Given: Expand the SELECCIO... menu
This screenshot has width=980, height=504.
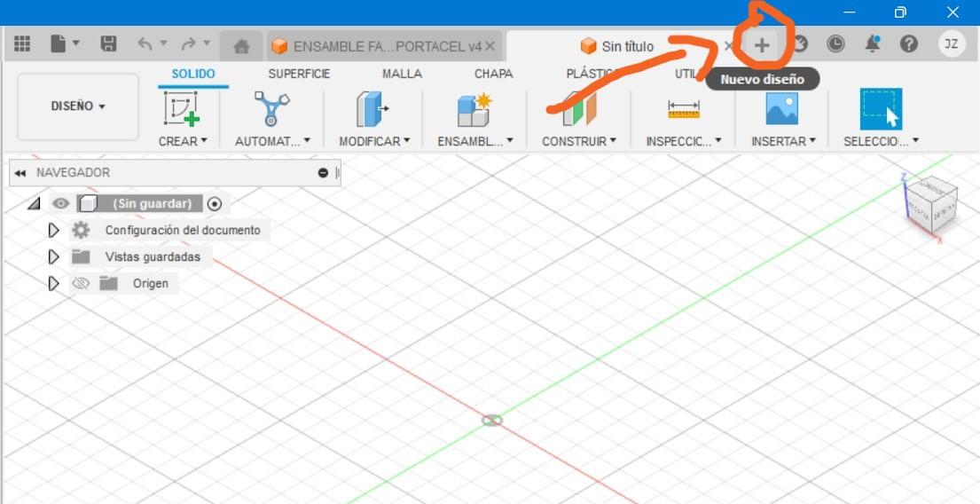Looking at the screenshot, I should click(882, 141).
